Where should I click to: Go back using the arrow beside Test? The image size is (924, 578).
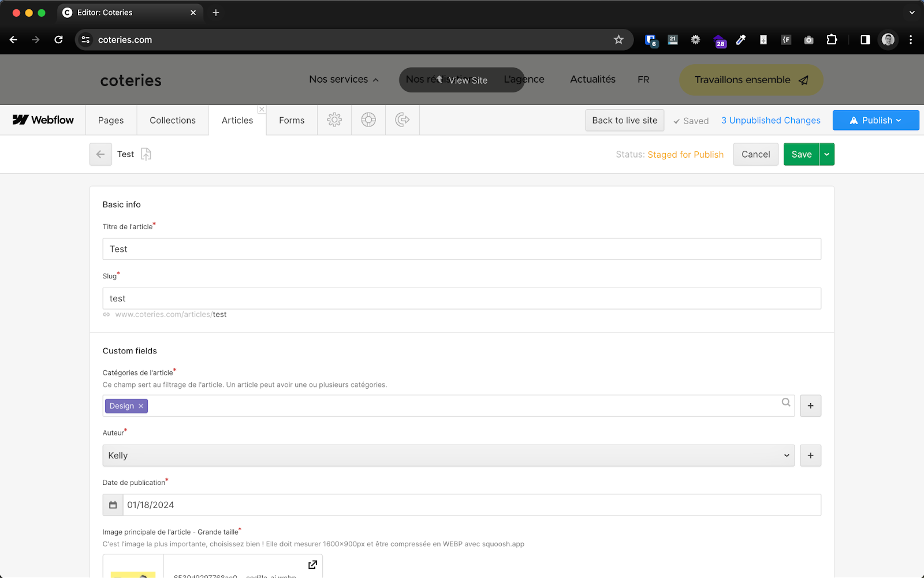pos(100,154)
